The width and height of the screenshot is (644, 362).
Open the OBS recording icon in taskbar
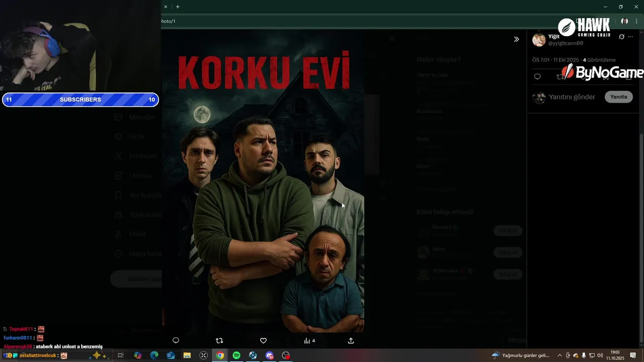(x=286, y=355)
